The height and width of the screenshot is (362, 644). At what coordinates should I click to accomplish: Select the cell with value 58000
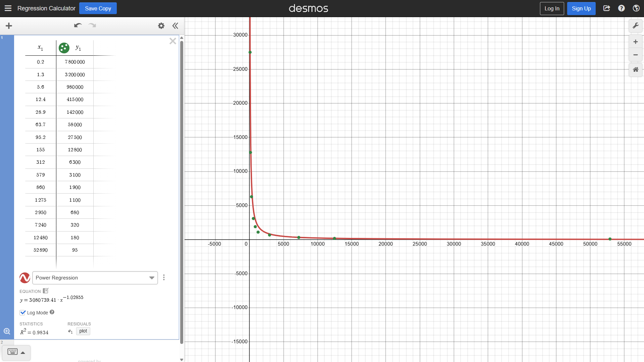[x=75, y=124]
